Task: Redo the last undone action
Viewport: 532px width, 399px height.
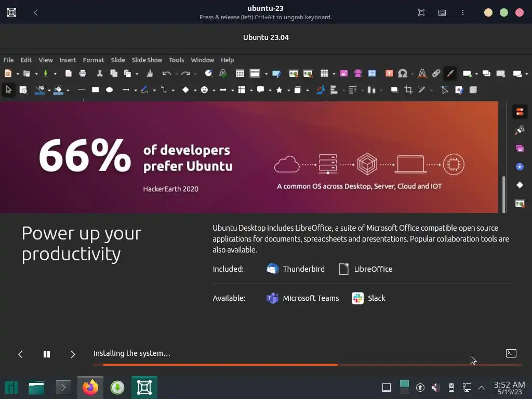Action: [x=185, y=73]
